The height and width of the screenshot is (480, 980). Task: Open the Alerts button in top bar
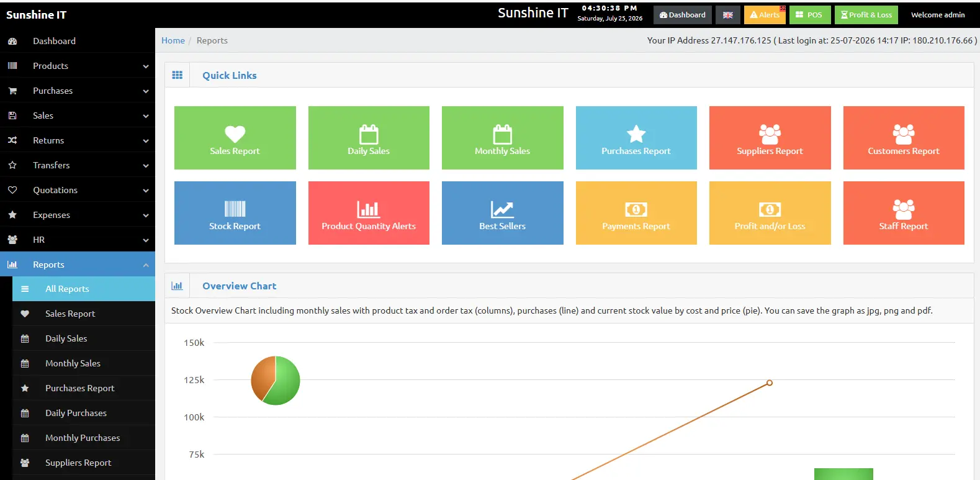point(765,15)
